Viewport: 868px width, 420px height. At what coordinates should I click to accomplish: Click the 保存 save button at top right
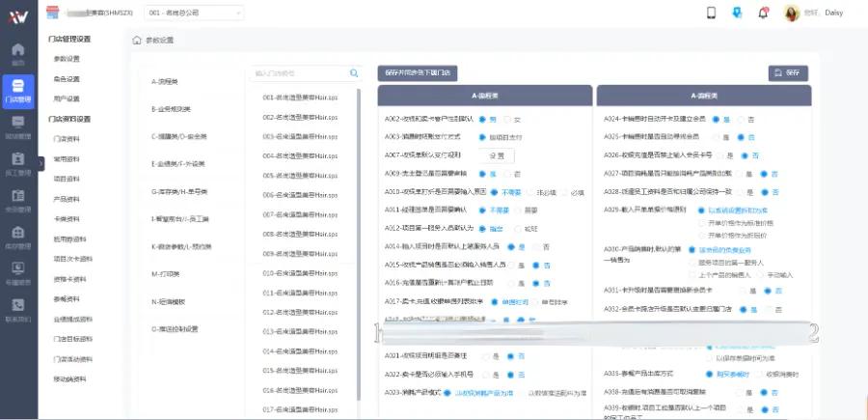[788, 73]
